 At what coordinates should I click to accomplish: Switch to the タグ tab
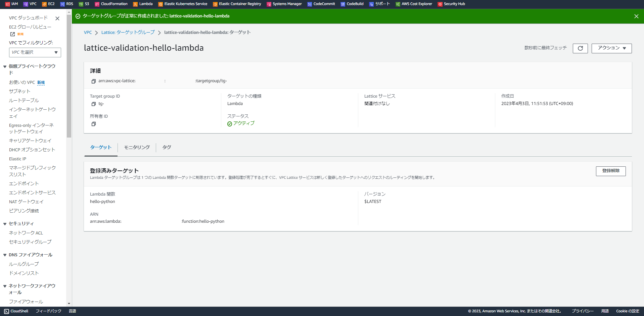[x=167, y=147]
